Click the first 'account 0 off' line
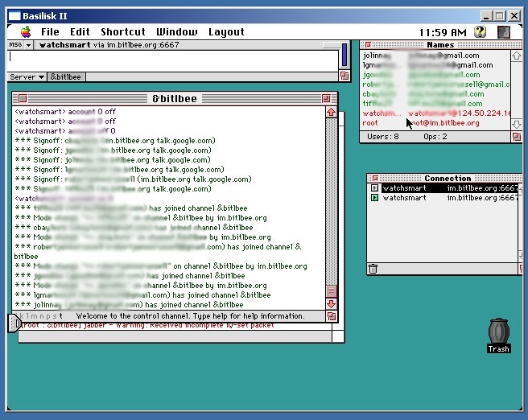This screenshot has width=528, height=420. [65, 111]
